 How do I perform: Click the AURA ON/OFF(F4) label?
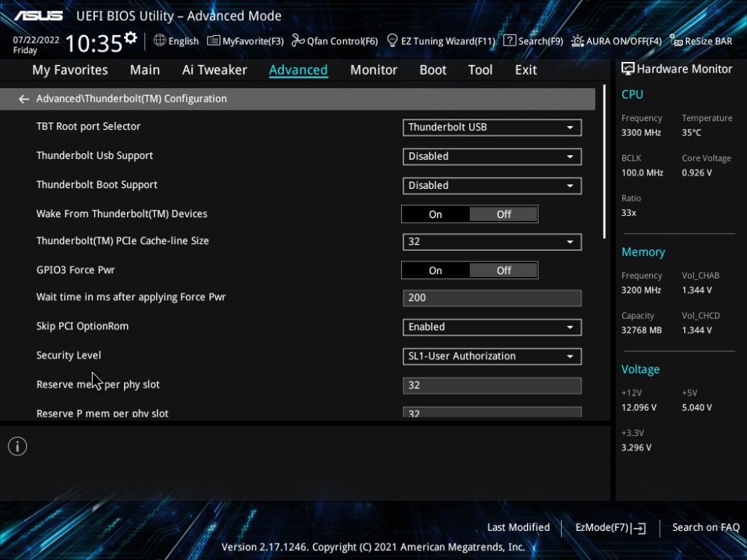point(624,41)
